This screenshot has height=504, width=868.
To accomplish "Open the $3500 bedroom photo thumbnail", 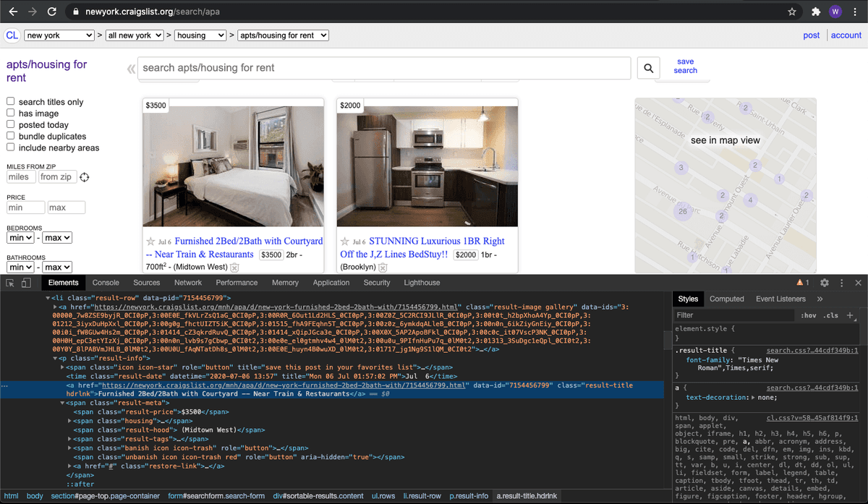I will (233, 166).
